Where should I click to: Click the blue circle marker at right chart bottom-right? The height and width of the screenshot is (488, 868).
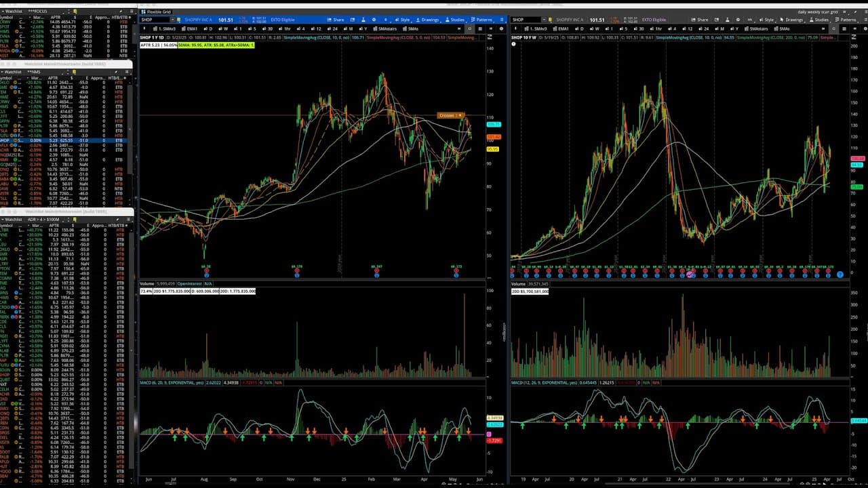tap(840, 274)
